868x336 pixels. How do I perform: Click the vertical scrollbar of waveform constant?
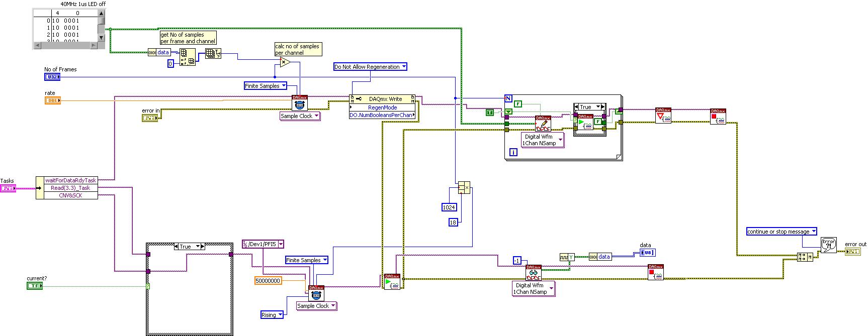tap(102, 25)
